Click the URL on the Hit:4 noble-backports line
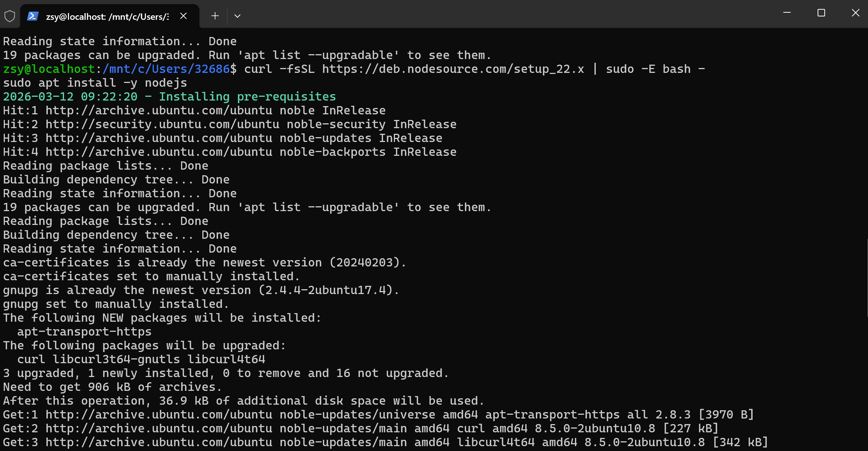The width and height of the screenshot is (868, 451). pos(159,152)
